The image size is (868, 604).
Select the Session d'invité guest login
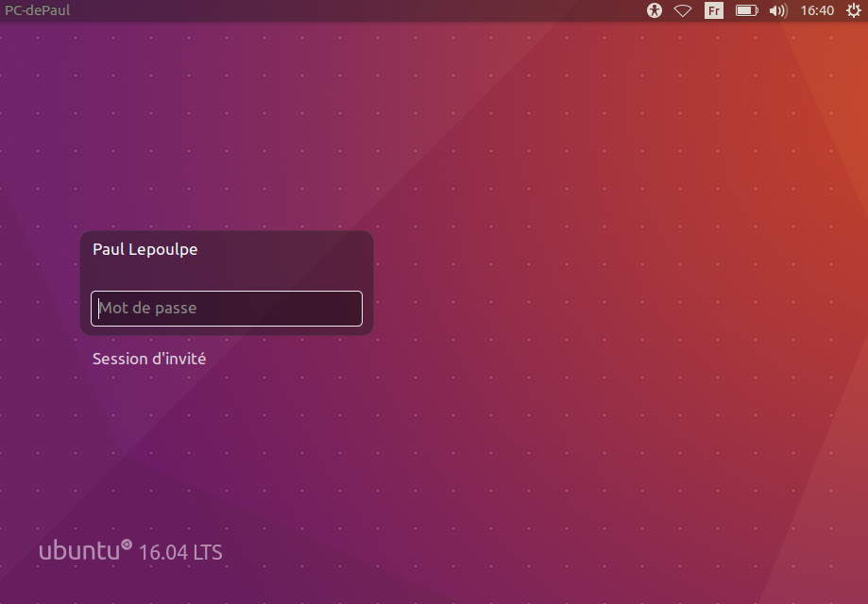click(x=149, y=359)
